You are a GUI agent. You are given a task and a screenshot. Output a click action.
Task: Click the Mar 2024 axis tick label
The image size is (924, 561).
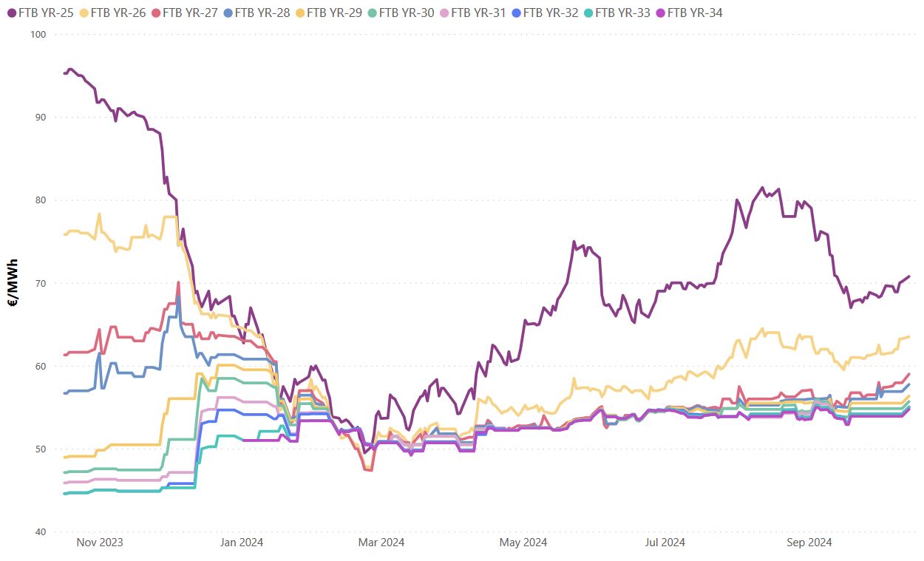point(381,543)
